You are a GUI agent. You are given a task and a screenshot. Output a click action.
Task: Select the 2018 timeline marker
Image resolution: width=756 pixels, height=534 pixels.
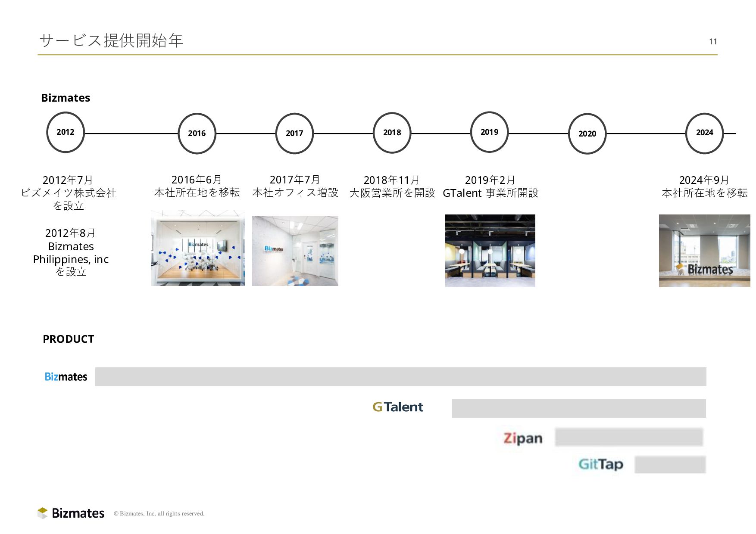click(x=392, y=133)
